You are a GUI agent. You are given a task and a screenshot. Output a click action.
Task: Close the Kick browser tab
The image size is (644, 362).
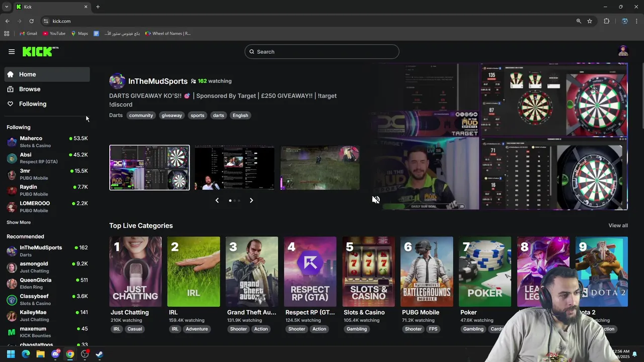tap(86, 7)
